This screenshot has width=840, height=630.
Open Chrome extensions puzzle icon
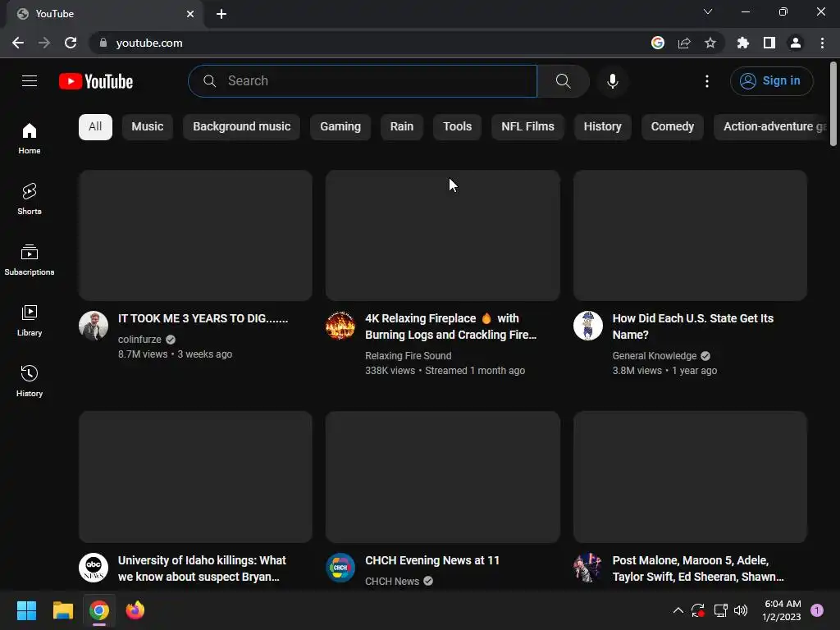[742, 43]
